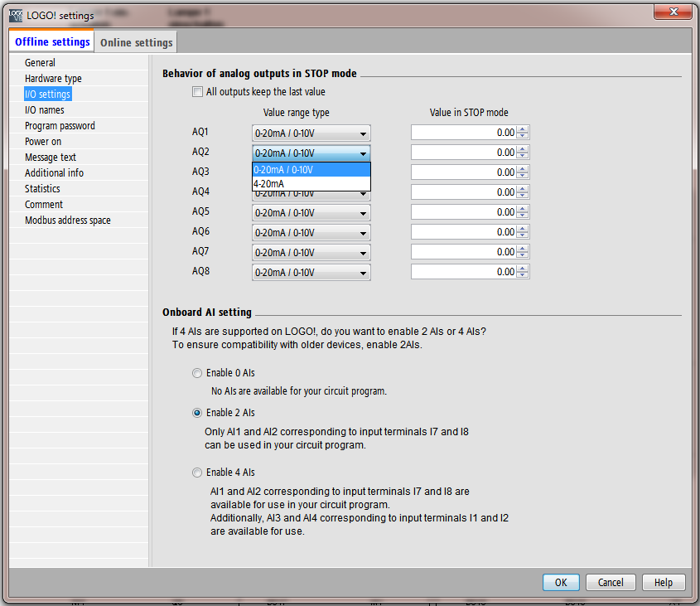Go to Modbus address space settings
Screen dimensions: 700x606
point(67,221)
